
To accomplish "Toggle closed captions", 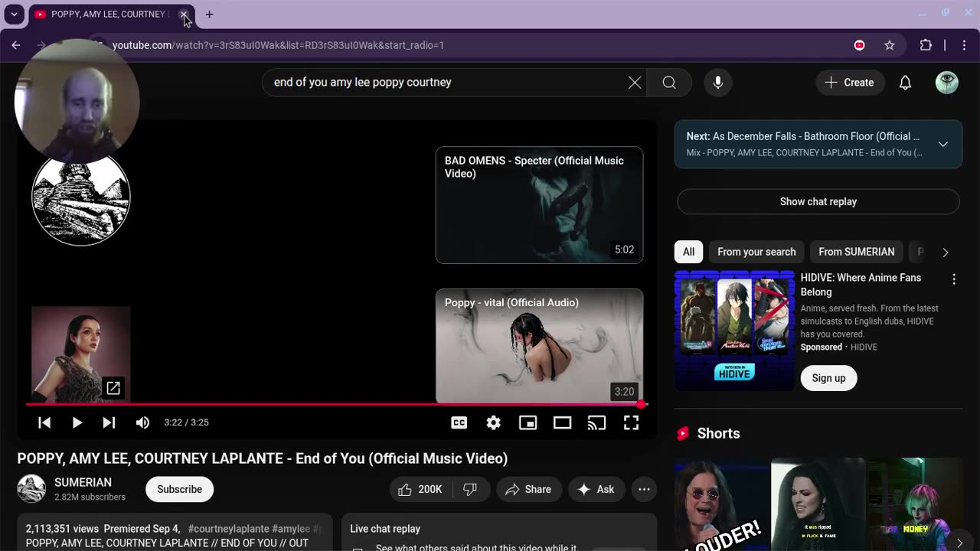I will [x=459, y=422].
